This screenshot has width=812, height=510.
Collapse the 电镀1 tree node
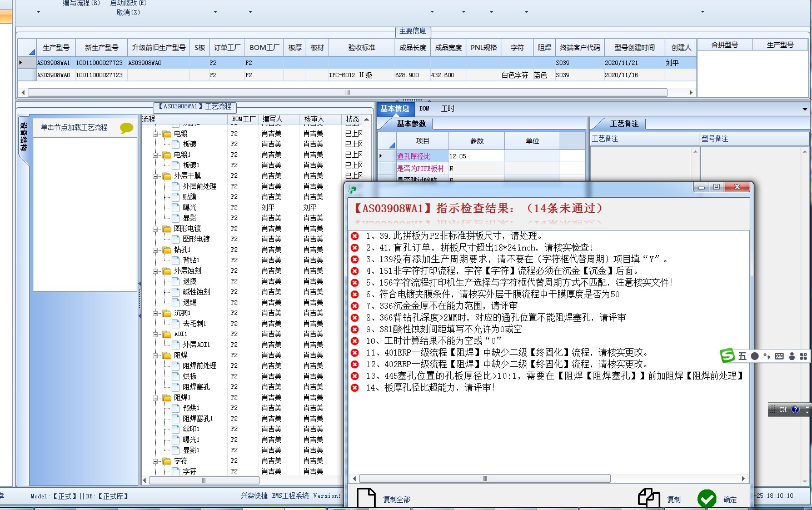point(156,155)
